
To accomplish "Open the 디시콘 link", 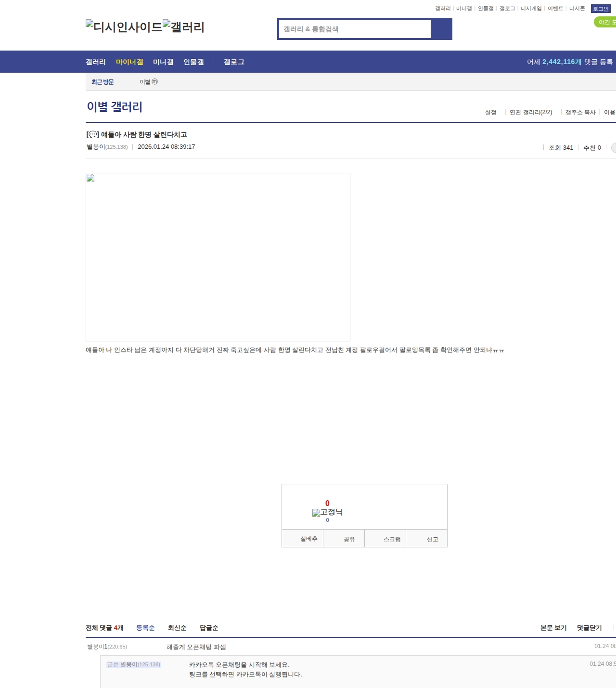I will click(577, 9).
